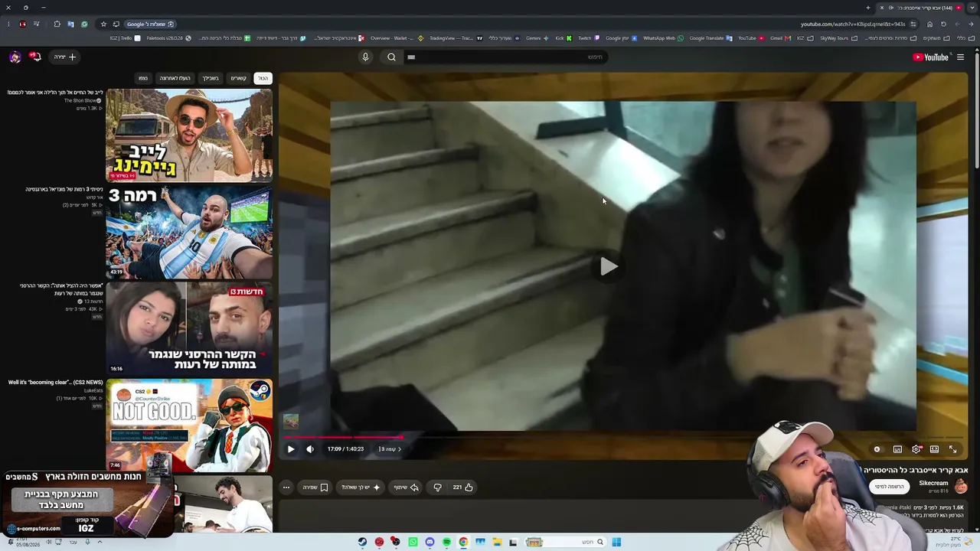Screen dimensions: 980x551
Task: Click the YouTube search text field
Action: point(506,57)
